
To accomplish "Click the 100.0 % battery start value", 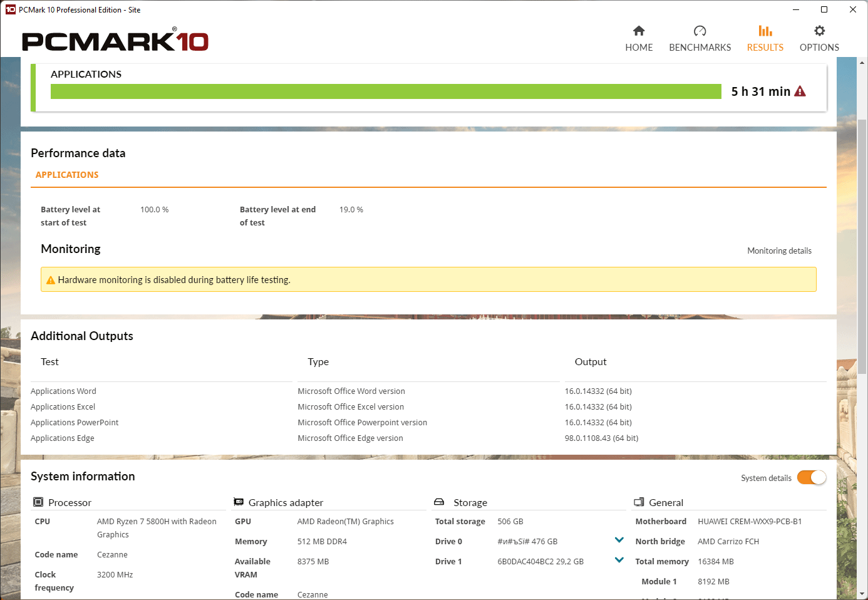I will click(154, 210).
